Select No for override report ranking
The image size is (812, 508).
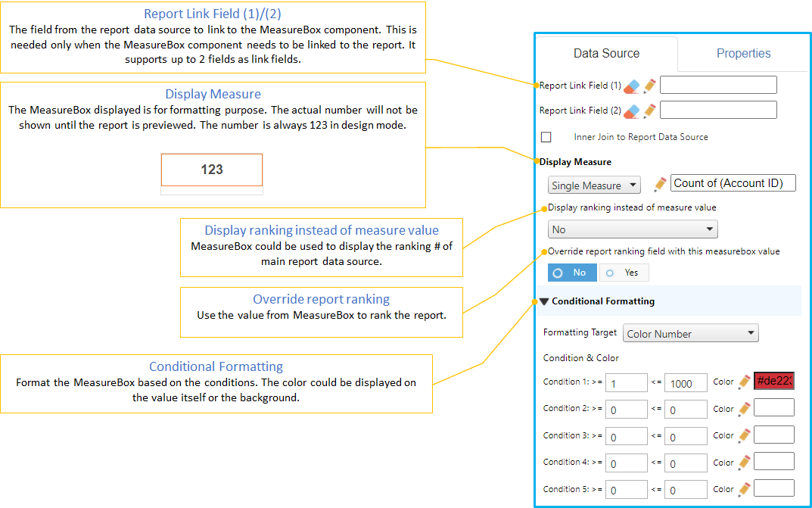point(572,273)
